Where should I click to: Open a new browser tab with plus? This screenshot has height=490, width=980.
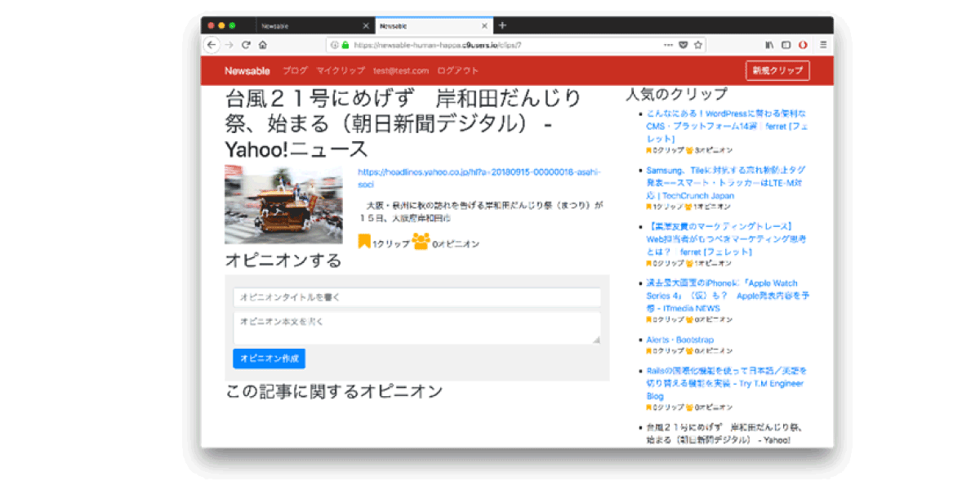coord(502,25)
